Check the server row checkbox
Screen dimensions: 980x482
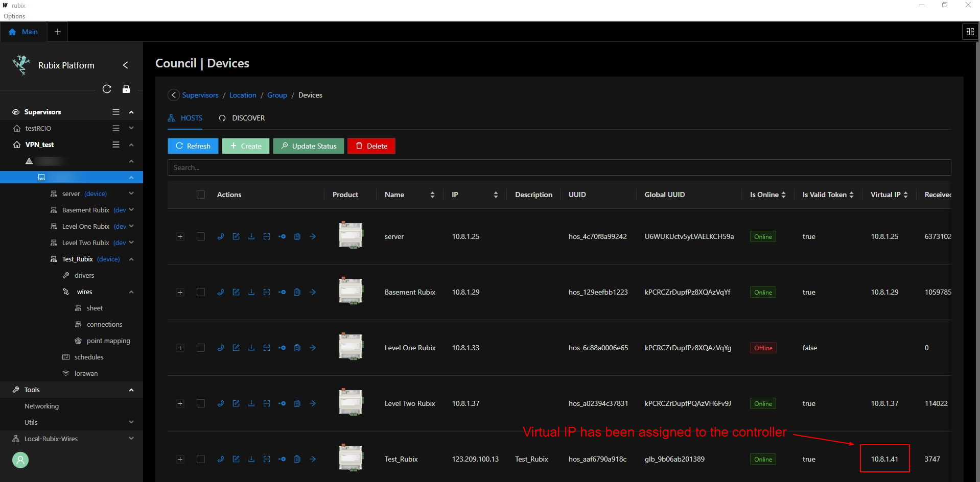[201, 236]
